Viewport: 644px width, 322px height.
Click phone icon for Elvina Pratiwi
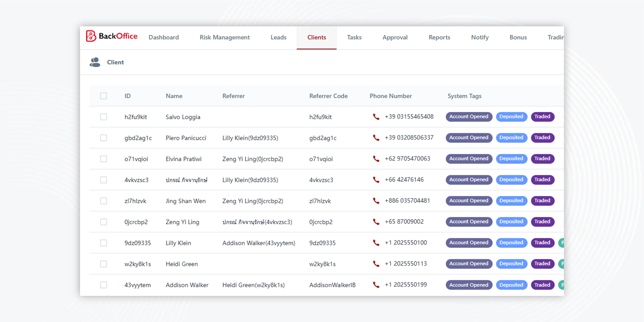376,159
